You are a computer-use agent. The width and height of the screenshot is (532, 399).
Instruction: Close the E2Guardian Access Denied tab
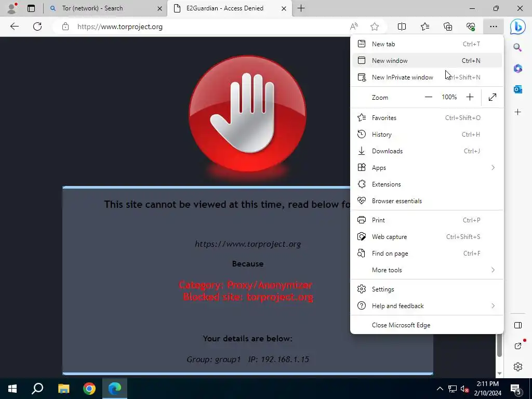tap(284, 8)
